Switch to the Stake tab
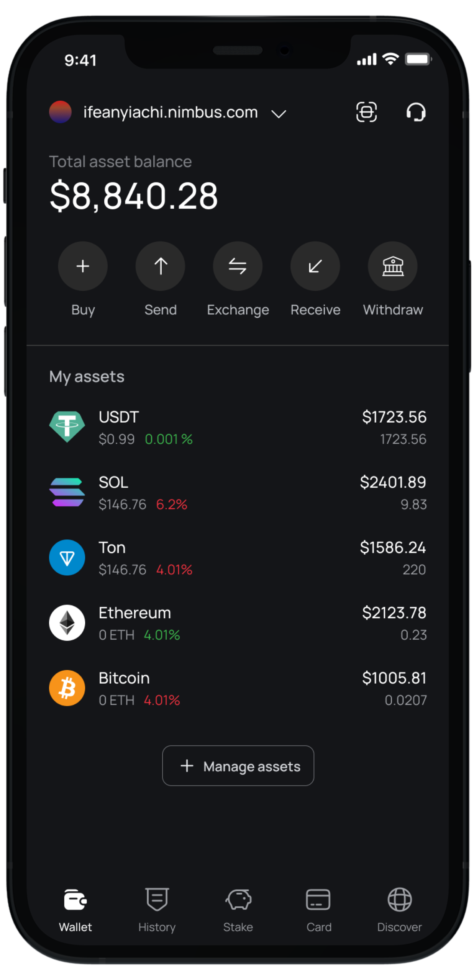The width and height of the screenshot is (474, 980). 238,908
